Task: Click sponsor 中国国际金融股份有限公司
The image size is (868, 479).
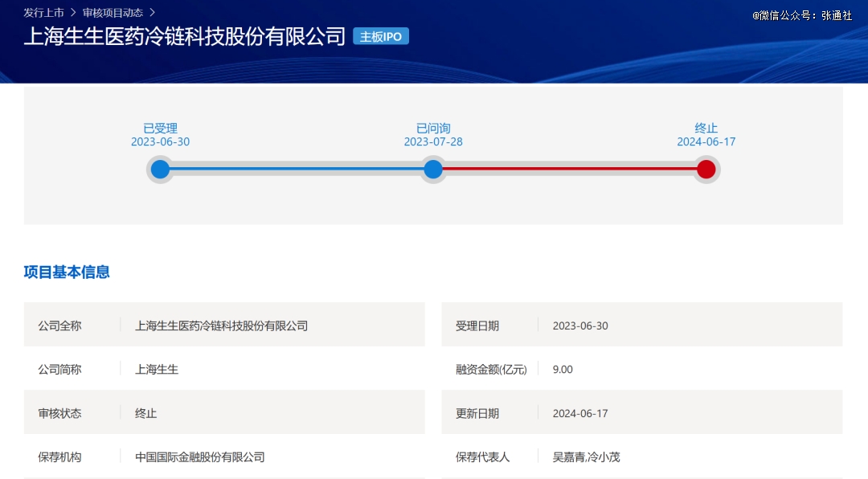Action: 199,456
